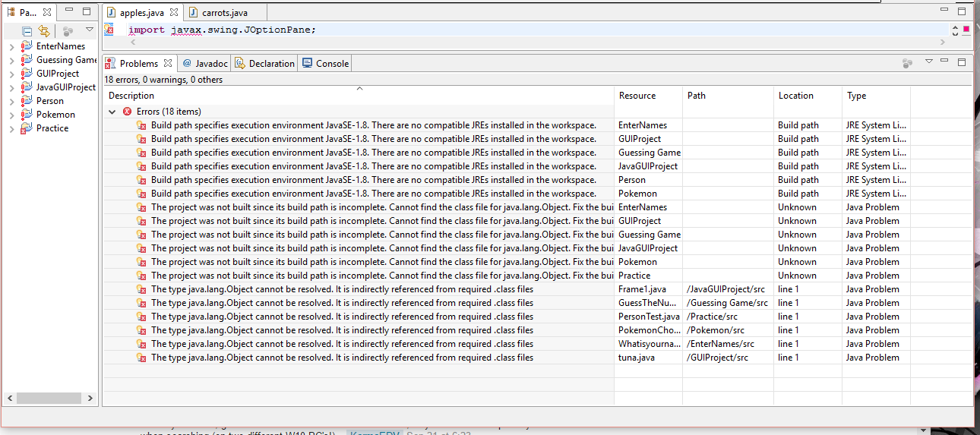
Task: Expand the GUIProject project tree
Action: click(11, 74)
